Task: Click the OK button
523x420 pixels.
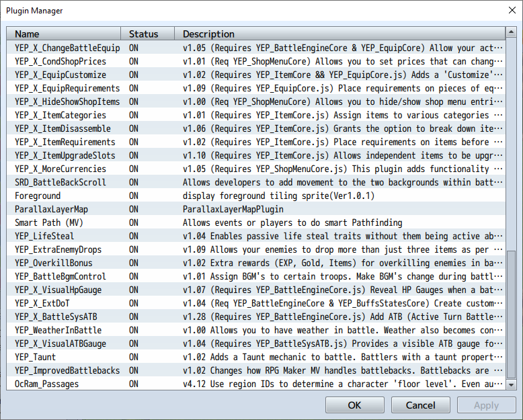Action: coord(354,405)
